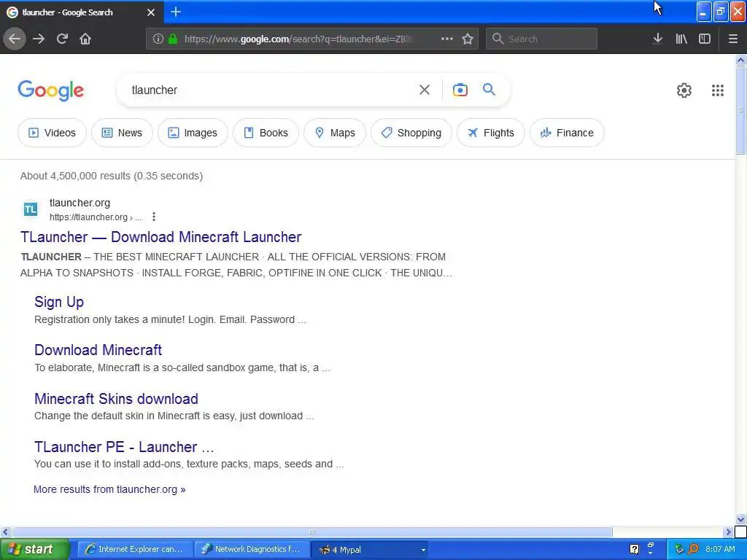Click the green secure connection padlock
The width and height of the screenshot is (747, 560).
pos(174,39)
